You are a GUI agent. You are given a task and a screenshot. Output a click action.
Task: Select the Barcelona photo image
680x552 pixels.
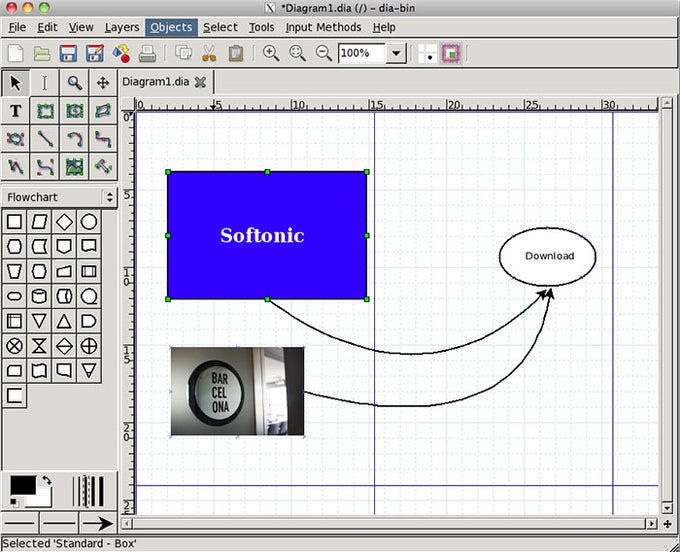(237, 391)
